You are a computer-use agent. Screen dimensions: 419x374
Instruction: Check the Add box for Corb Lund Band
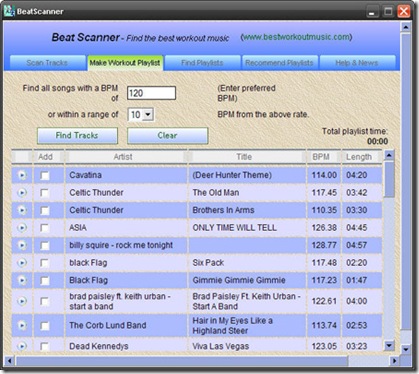(45, 326)
